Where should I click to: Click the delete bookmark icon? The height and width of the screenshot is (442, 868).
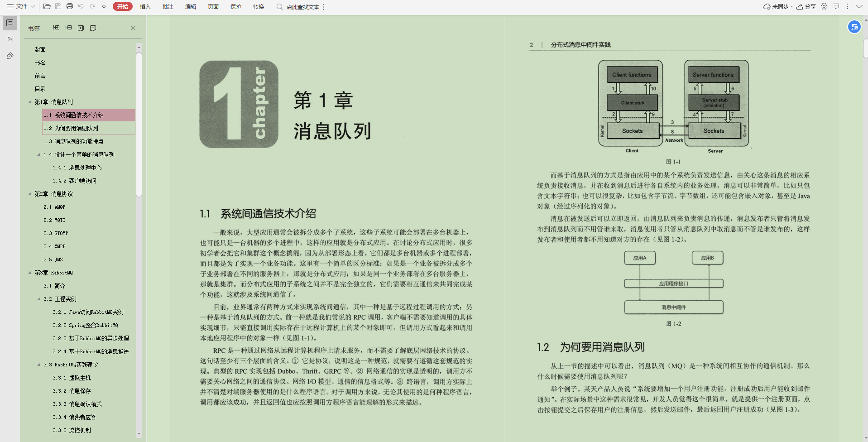click(x=93, y=28)
